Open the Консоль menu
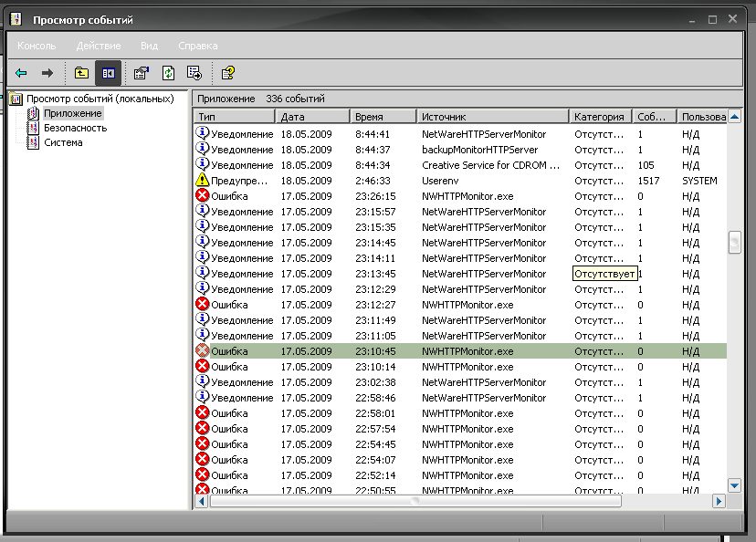This screenshot has height=542, width=756. pos(37,46)
